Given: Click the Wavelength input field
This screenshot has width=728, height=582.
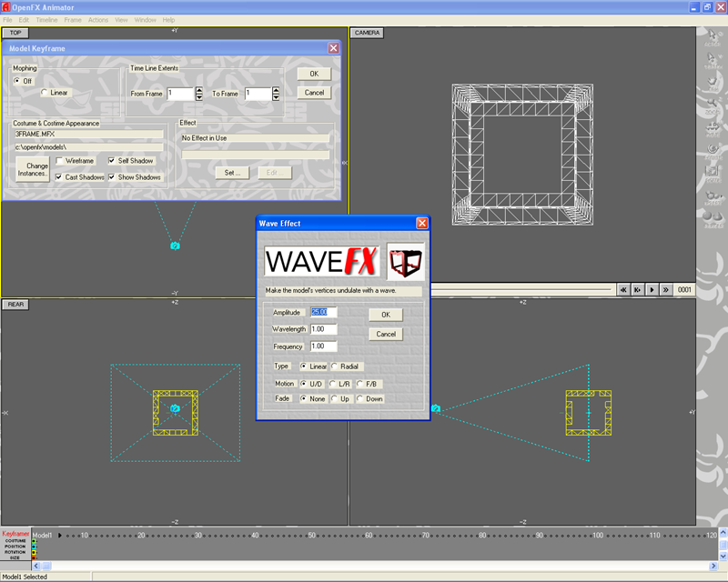Looking at the screenshot, I should [324, 329].
